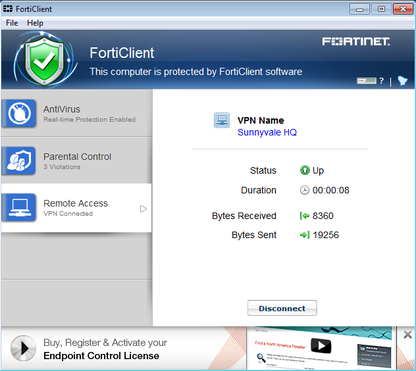Open the File menu
The width and height of the screenshot is (416, 371).
(12, 23)
